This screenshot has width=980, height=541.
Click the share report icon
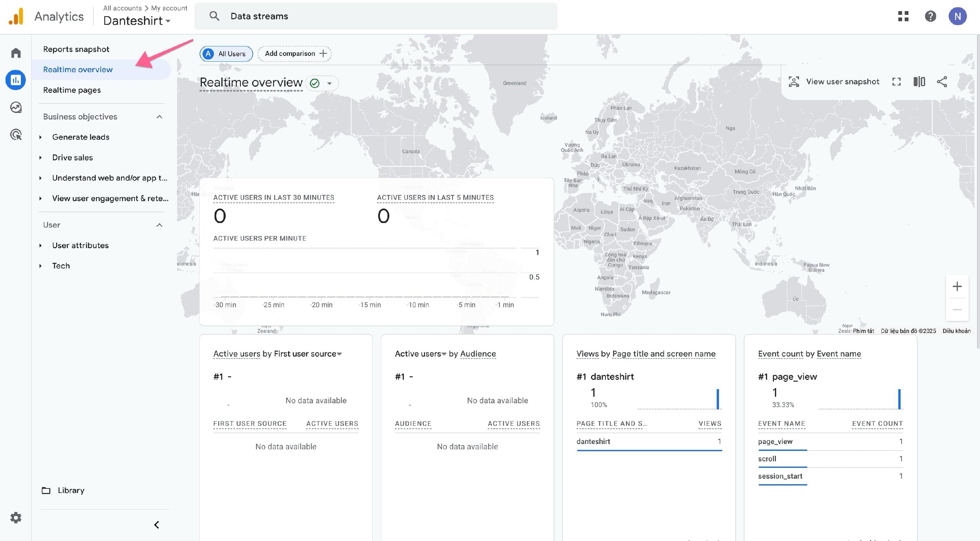coord(941,82)
